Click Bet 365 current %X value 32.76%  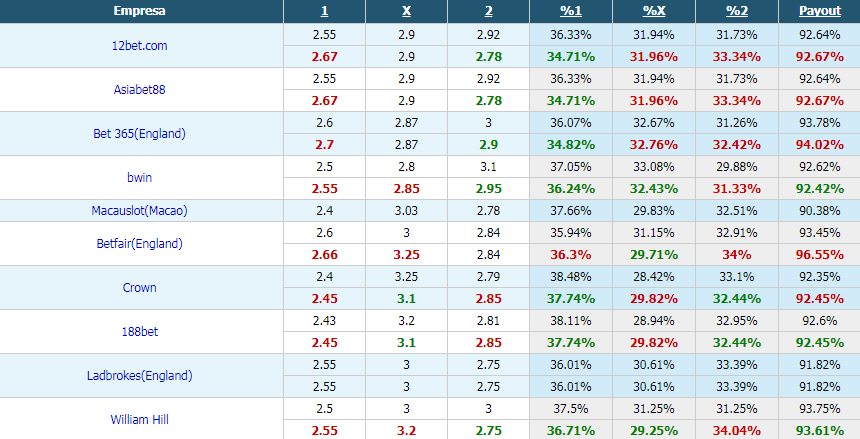point(654,145)
